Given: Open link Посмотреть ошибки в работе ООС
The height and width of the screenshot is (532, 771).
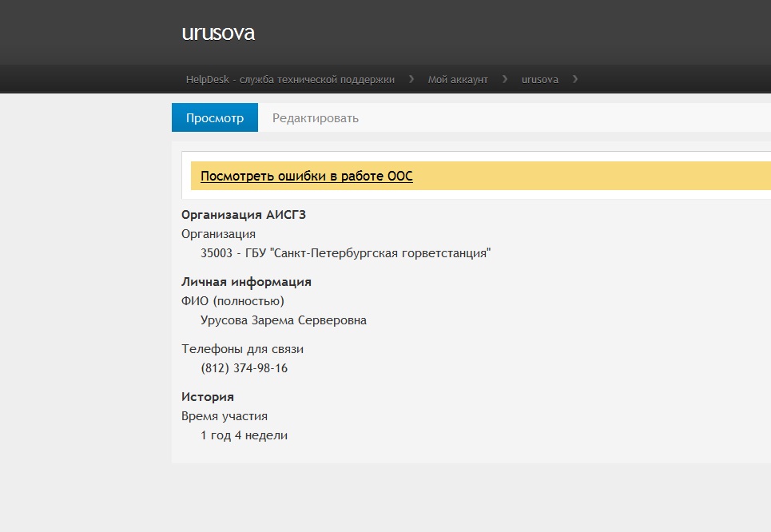Looking at the screenshot, I should [x=306, y=176].
